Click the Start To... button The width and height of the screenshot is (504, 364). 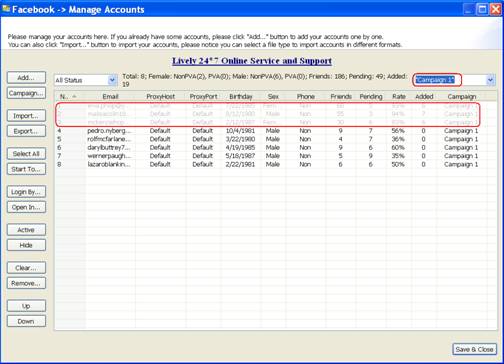tap(26, 169)
